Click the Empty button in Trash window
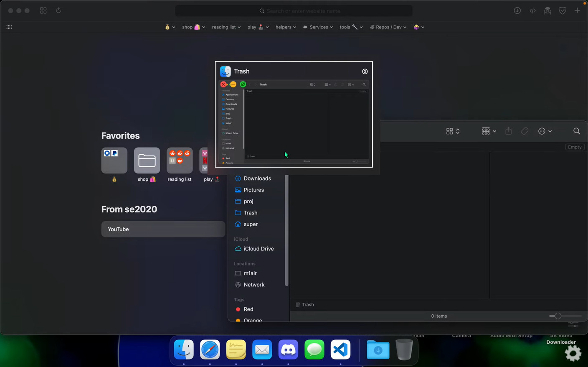The width and height of the screenshot is (588, 367). [575, 147]
